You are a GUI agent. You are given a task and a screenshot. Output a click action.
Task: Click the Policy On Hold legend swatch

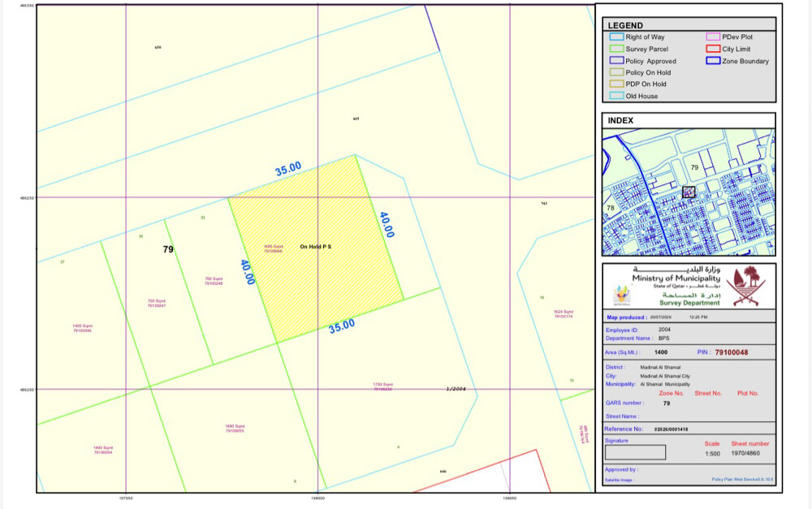pos(616,72)
